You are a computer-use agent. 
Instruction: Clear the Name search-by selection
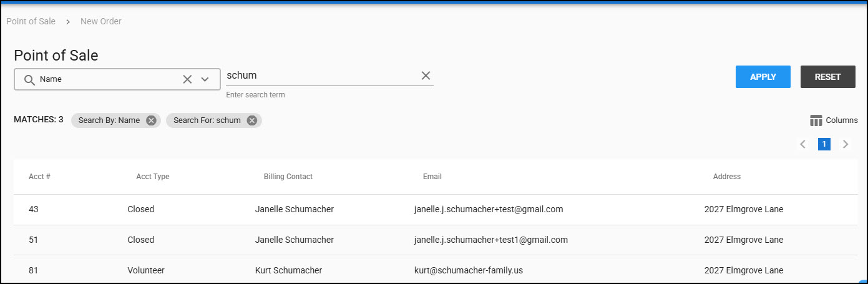click(187, 79)
